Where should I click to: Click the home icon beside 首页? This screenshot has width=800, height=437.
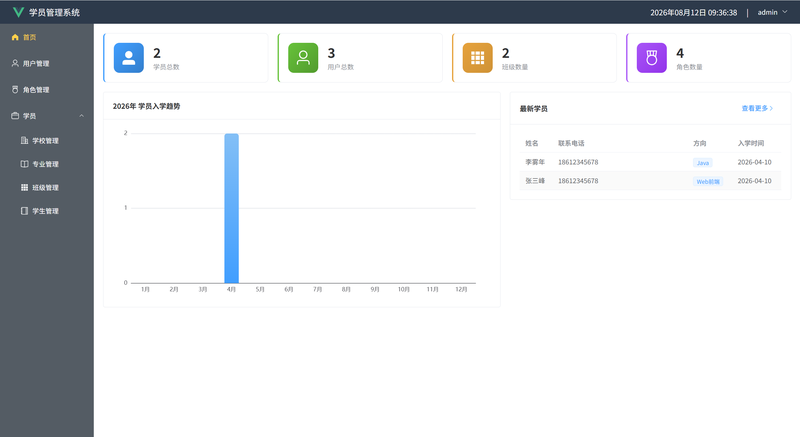coord(15,37)
